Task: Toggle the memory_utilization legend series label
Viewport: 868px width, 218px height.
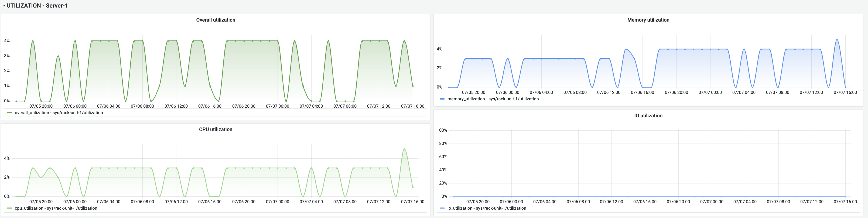Action: (493, 99)
